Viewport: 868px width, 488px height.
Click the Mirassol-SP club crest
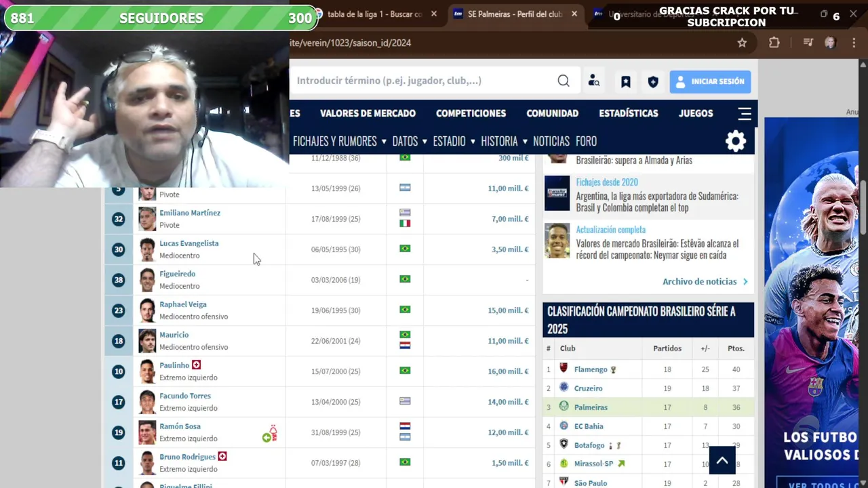click(564, 464)
